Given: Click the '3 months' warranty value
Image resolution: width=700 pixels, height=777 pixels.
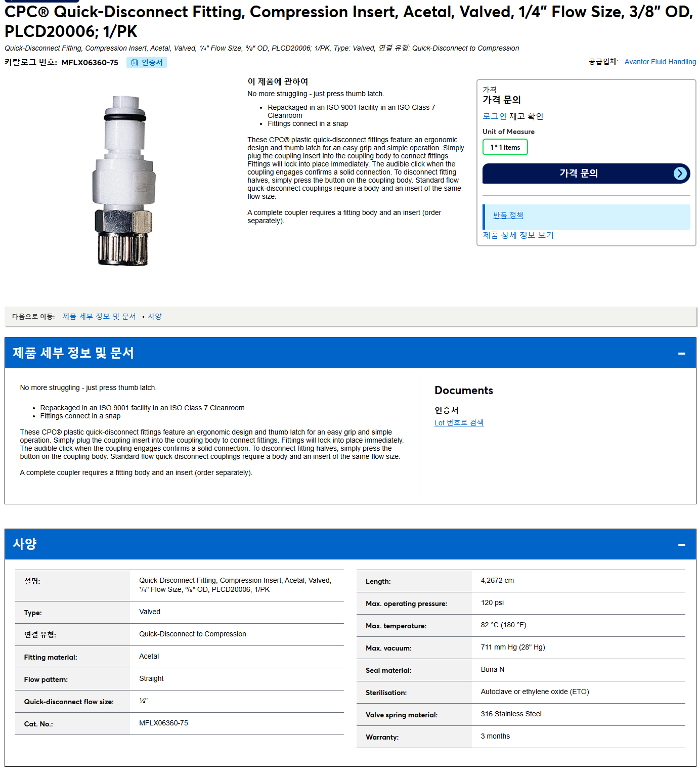Looking at the screenshot, I should (495, 737).
